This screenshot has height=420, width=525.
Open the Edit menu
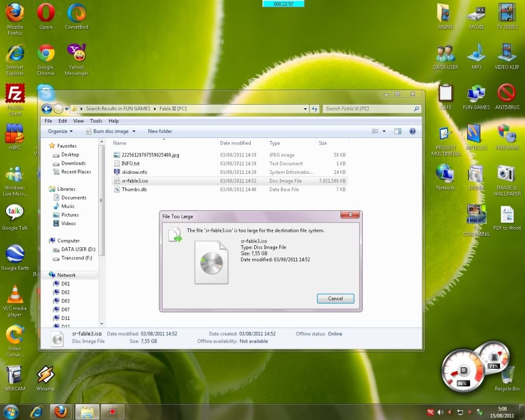click(63, 121)
